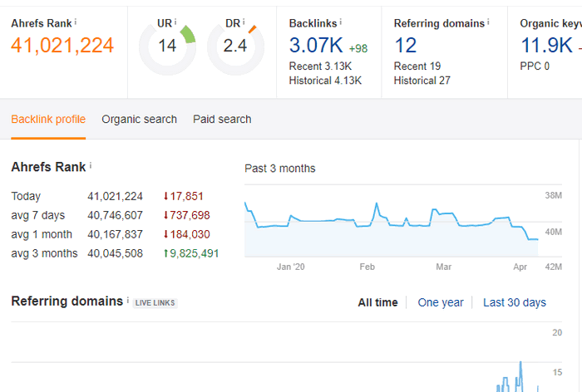This screenshot has width=582, height=392.
Task: Click the DR info icon
Action: tap(244, 22)
